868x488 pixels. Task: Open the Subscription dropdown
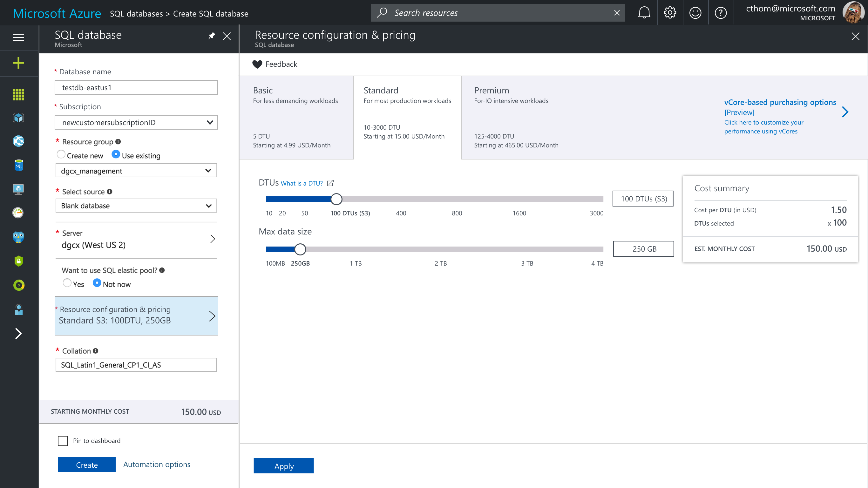point(136,122)
